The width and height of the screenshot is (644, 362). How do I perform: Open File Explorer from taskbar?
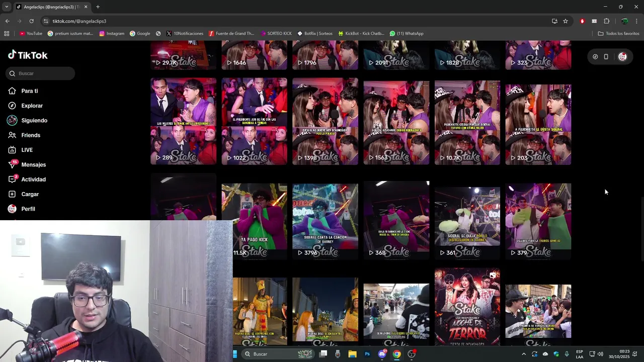click(352, 354)
